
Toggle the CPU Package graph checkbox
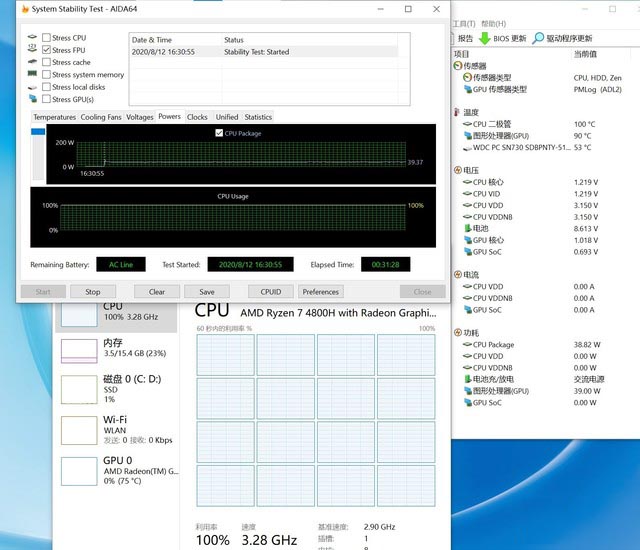(x=219, y=133)
